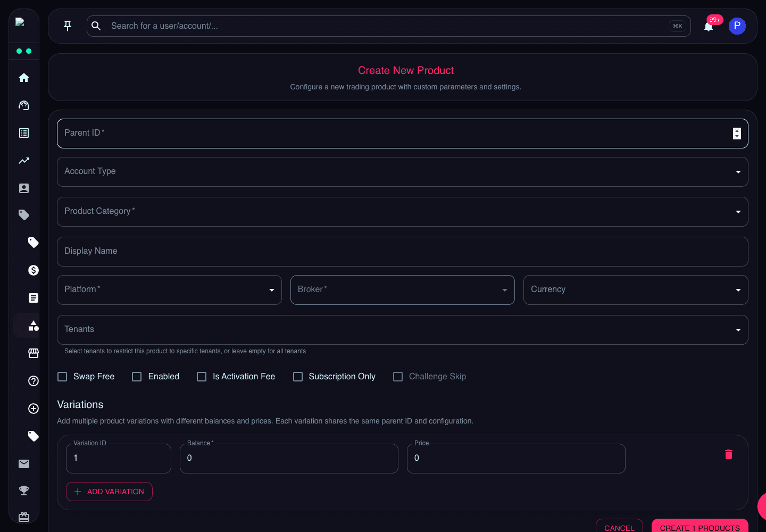Open the Currency dropdown
The width and height of the screenshot is (766, 532).
point(636,290)
